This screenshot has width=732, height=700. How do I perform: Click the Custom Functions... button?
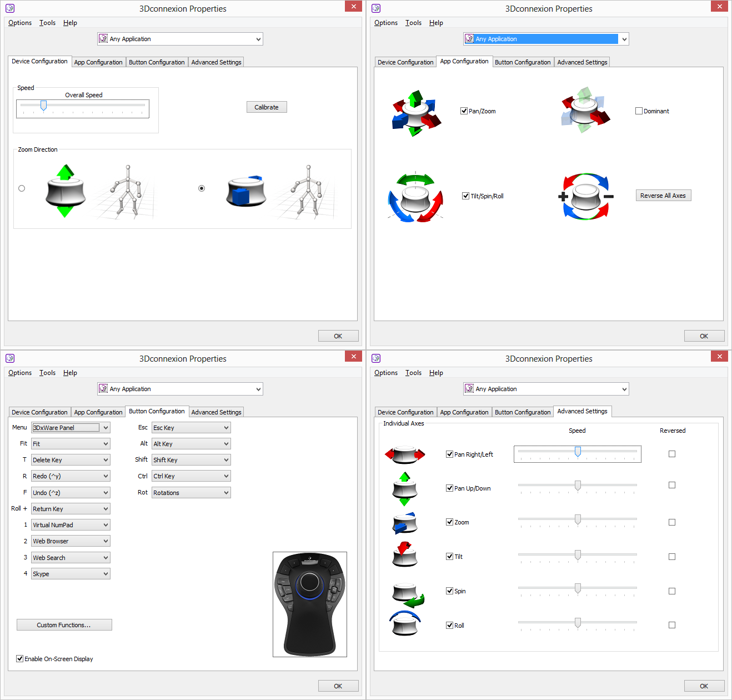tap(64, 625)
